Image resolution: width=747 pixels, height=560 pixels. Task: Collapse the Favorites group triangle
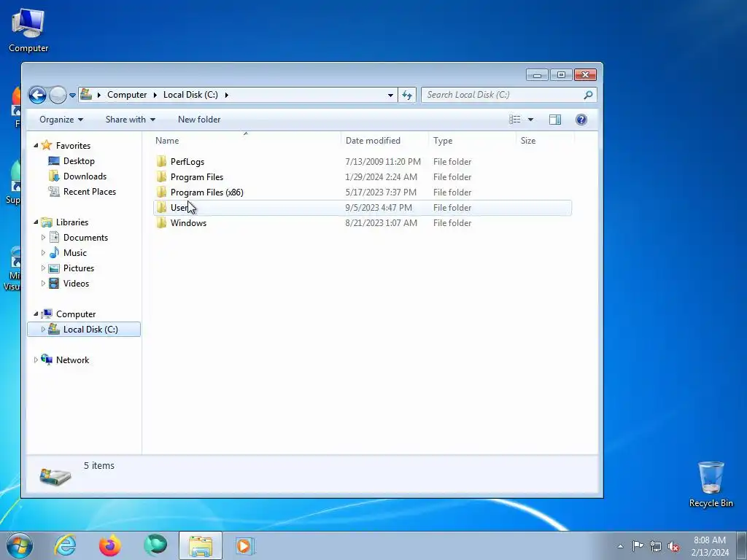click(36, 146)
